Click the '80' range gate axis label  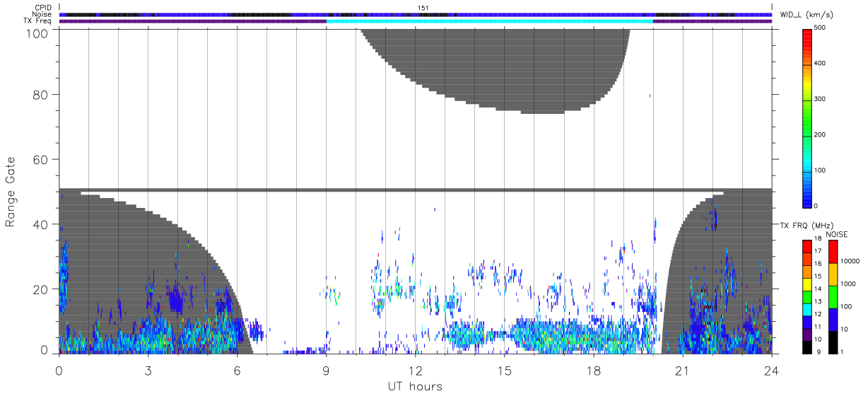point(40,95)
